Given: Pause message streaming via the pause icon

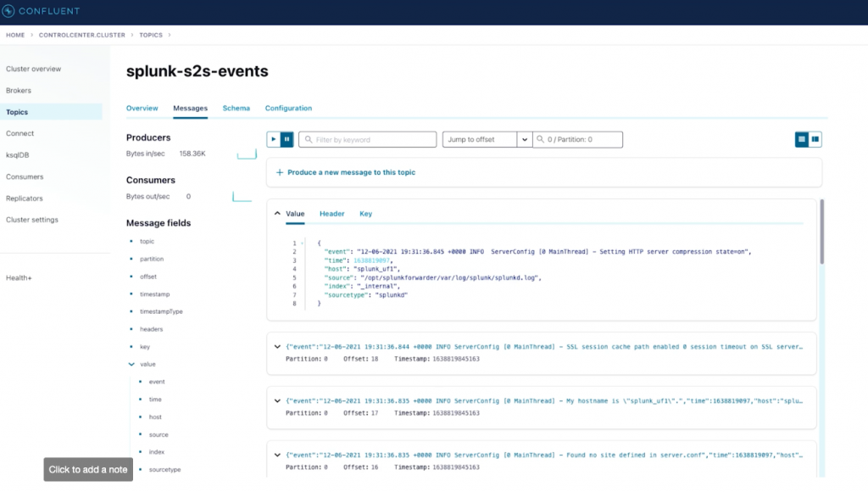Looking at the screenshot, I should coord(286,138).
